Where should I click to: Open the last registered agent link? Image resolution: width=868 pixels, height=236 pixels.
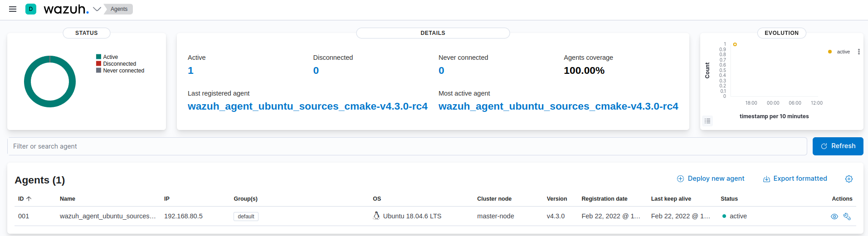pos(307,106)
